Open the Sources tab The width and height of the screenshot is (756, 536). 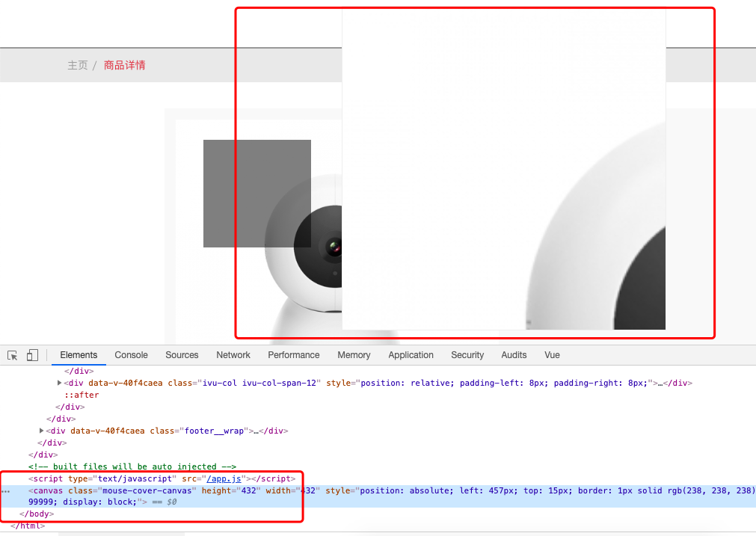[x=182, y=355]
